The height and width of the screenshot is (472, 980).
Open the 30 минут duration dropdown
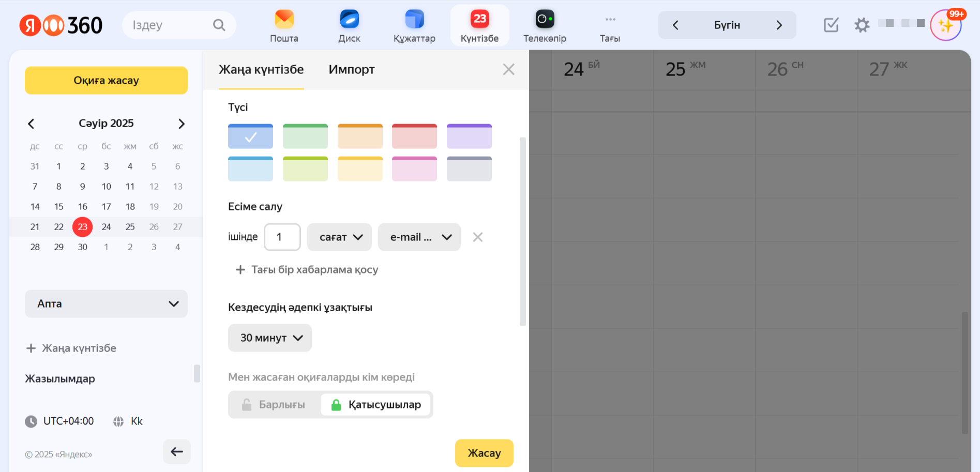(x=270, y=338)
